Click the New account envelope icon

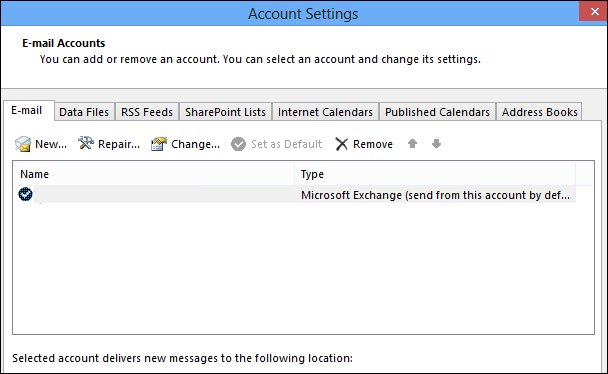coord(23,144)
